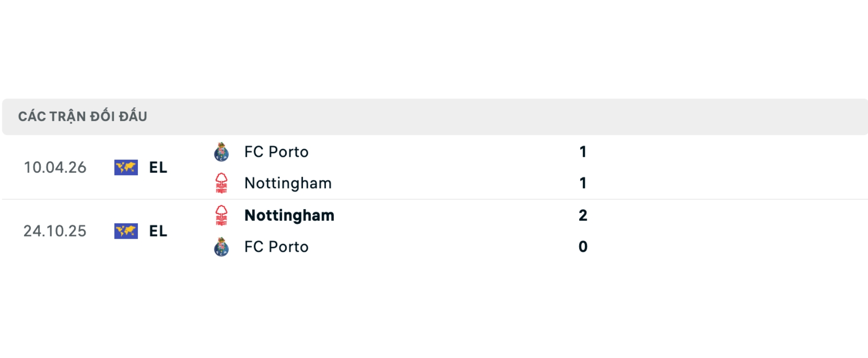Select EL league label for 24.10.25 match
Viewport: 868px width, 358px height.
pyautogui.click(x=158, y=231)
